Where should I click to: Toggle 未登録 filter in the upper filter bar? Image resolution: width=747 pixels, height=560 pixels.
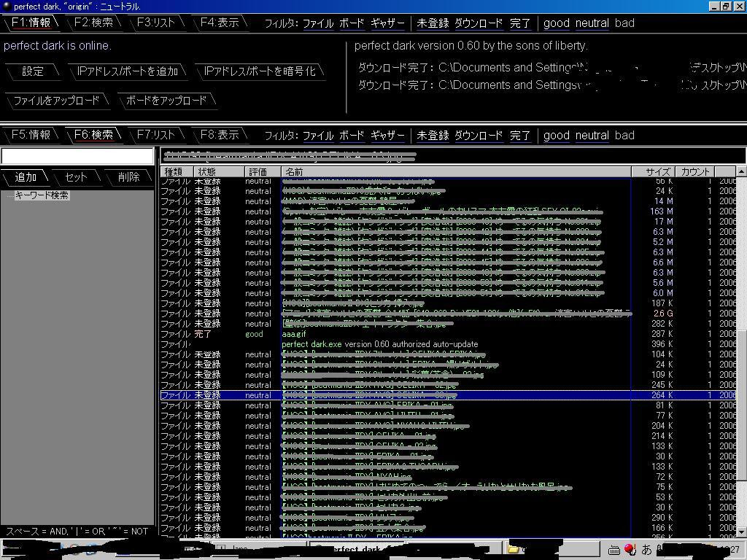433,23
